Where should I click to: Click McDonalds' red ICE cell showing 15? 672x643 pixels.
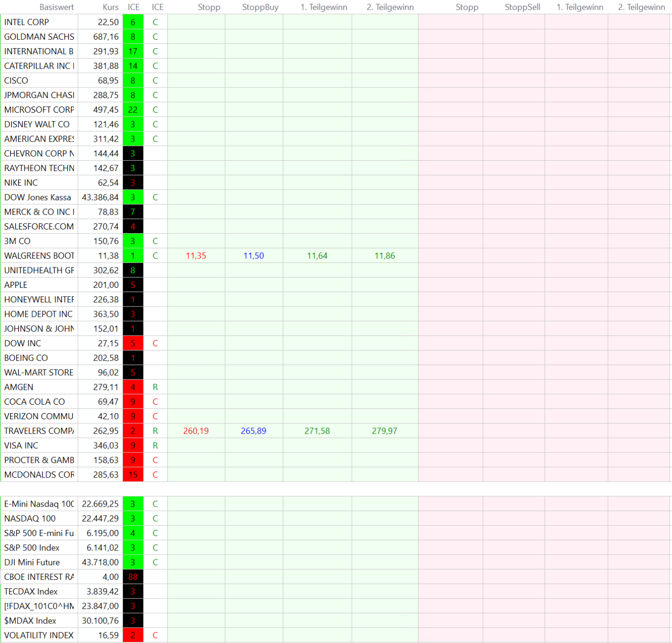coord(133,475)
